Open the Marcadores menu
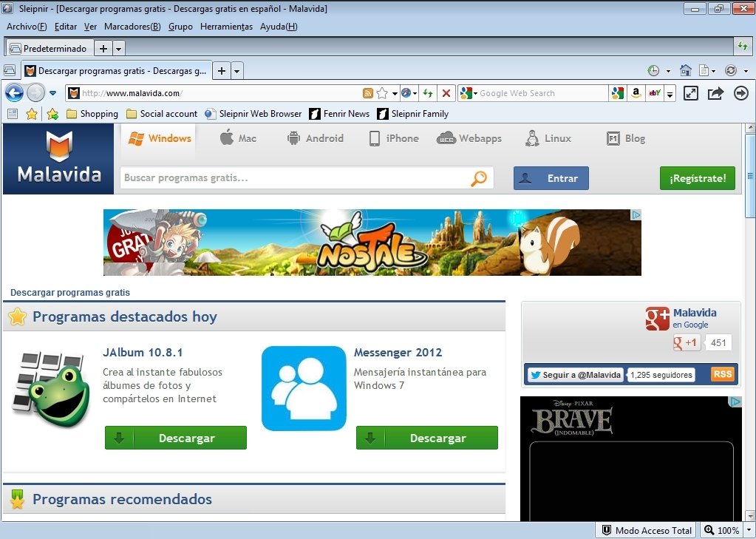This screenshot has height=539, width=756. point(132,27)
